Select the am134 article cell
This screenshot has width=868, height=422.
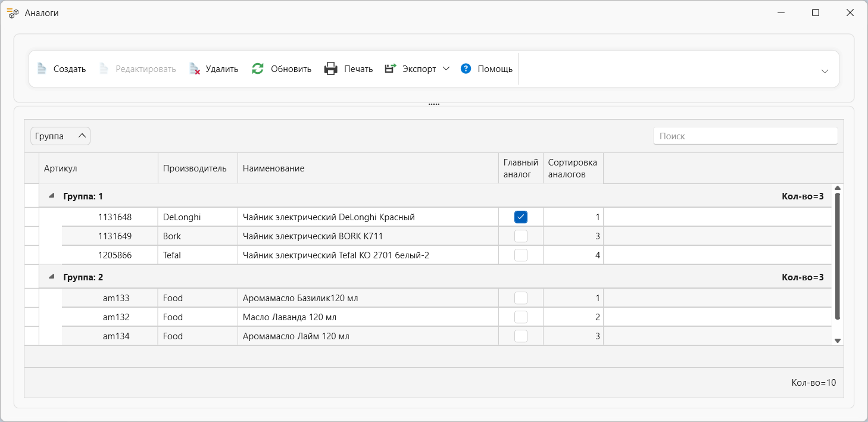[x=110, y=336]
